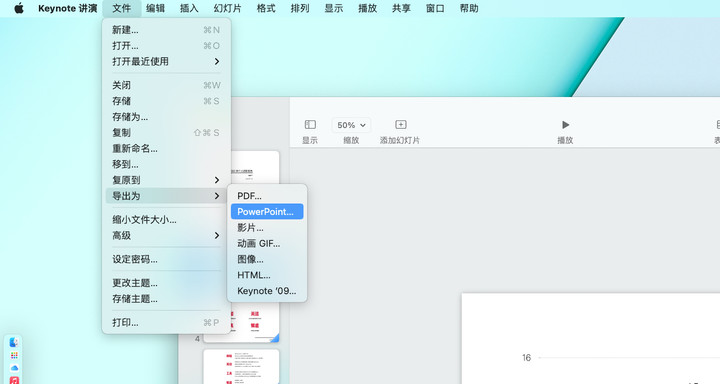This screenshot has height=384, width=720.
Task: Export as HTML...
Action: click(x=267, y=275)
